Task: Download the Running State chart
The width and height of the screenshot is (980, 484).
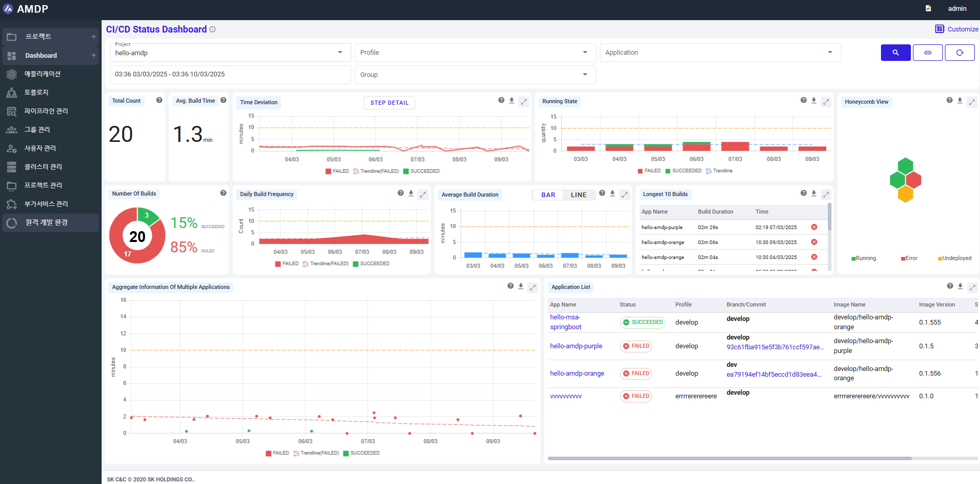Action: tap(814, 101)
